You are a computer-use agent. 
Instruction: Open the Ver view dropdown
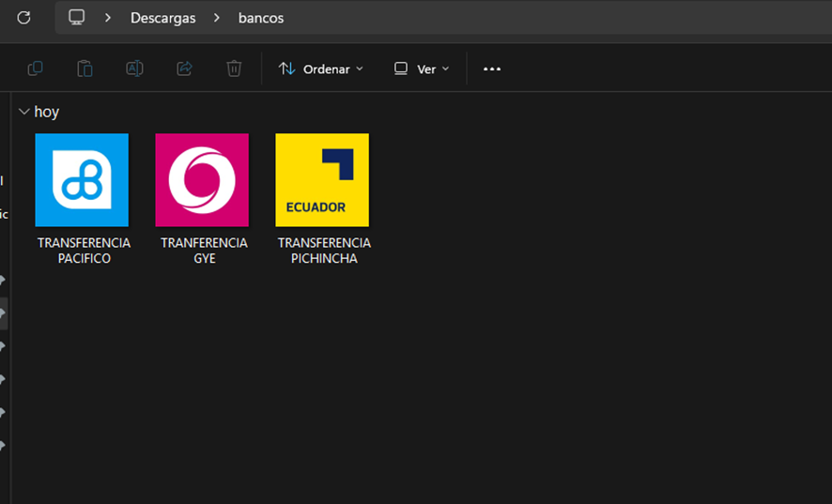click(422, 69)
